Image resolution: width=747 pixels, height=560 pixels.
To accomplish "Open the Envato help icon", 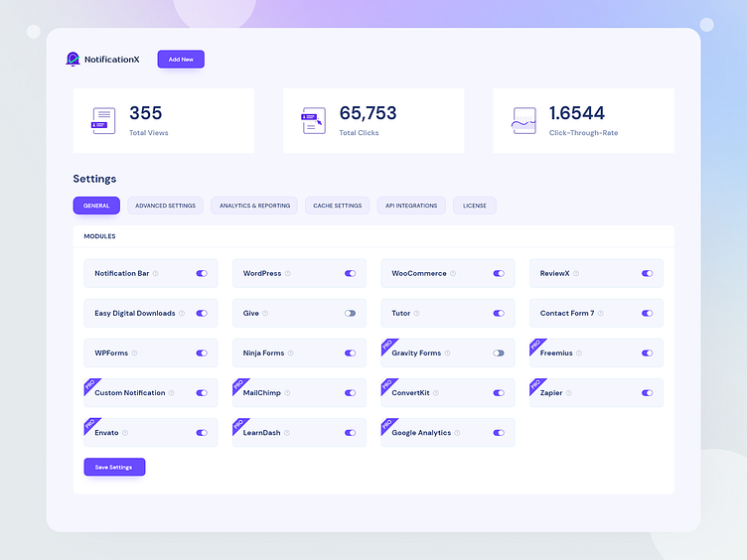I will [x=125, y=433].
